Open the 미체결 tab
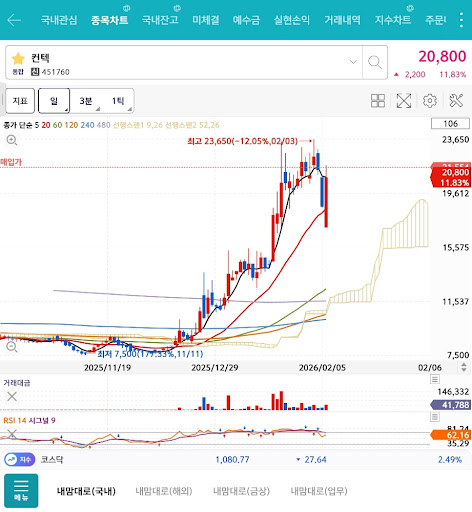472x512 pixels. pos(206,20)
